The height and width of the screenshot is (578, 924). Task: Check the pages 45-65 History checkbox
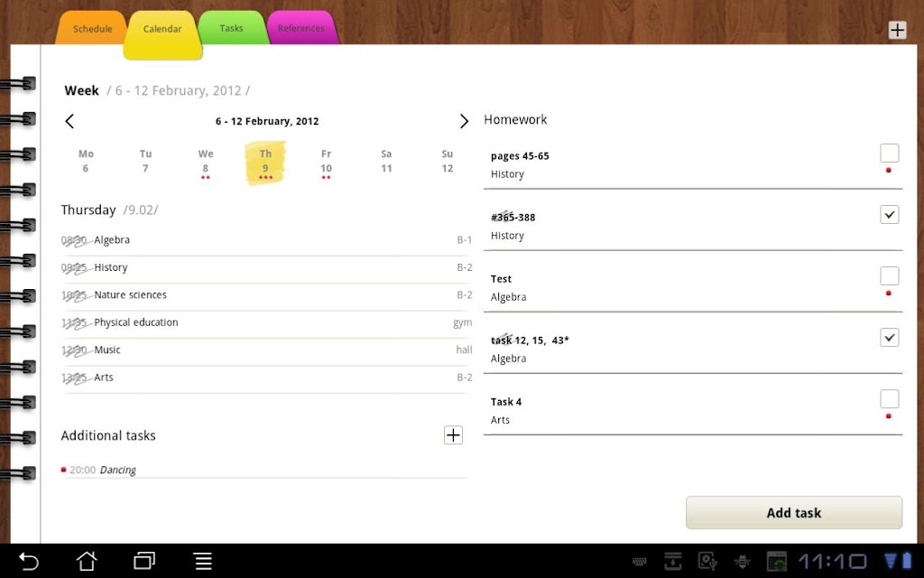point(889,153)
